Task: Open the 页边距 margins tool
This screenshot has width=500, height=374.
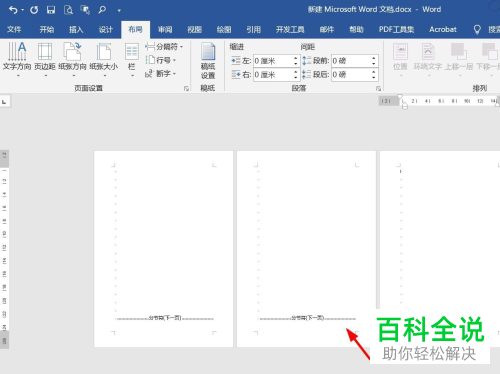Action: click(45, 59)
